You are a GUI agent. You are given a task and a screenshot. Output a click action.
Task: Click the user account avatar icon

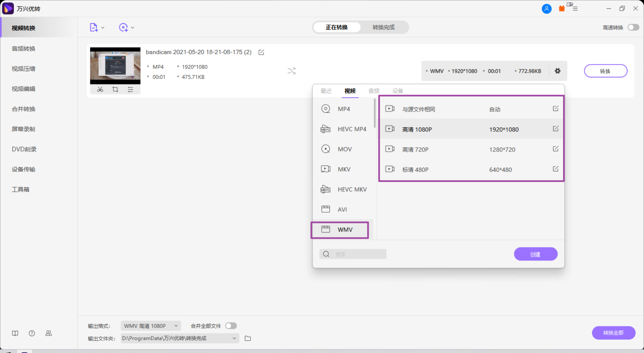pyautogui.click(x=546, y=9)
